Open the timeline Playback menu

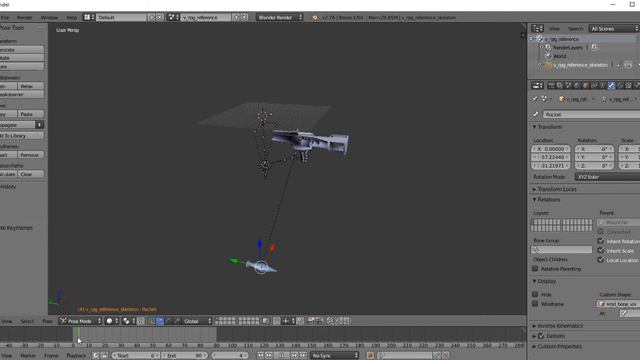[76, 356]
